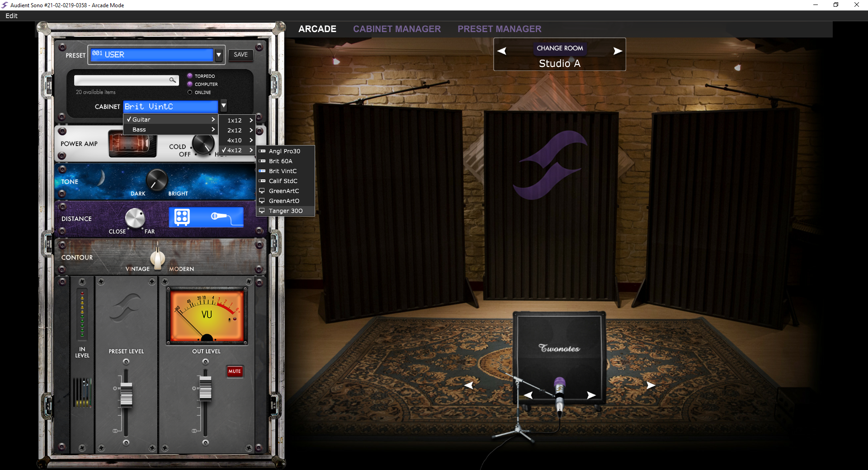Viewport: 868px width, 470px height.
Task: Click the Studio A room name
Action: 560,63
